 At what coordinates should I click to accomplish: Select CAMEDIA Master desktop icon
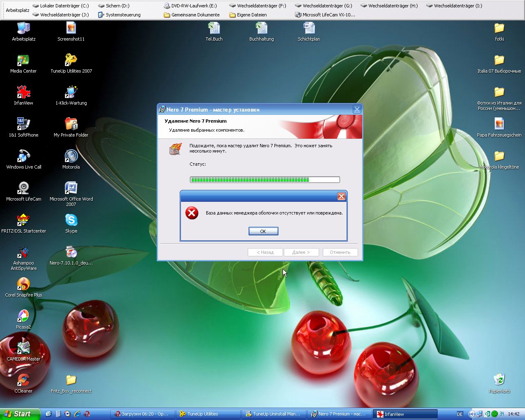click(23, 352)
